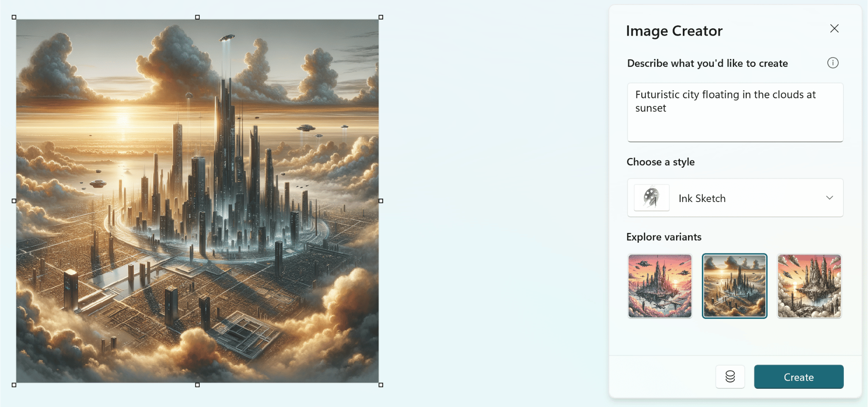Viewport: 868px width, 407px height.
Task: Click the bottom-right selection handle of the image
Action: [x=381, y=385]
